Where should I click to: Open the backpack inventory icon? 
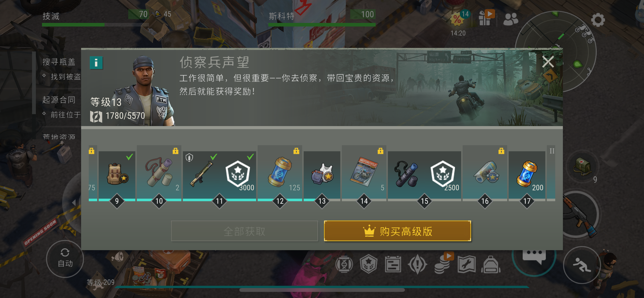coord(491,264)
